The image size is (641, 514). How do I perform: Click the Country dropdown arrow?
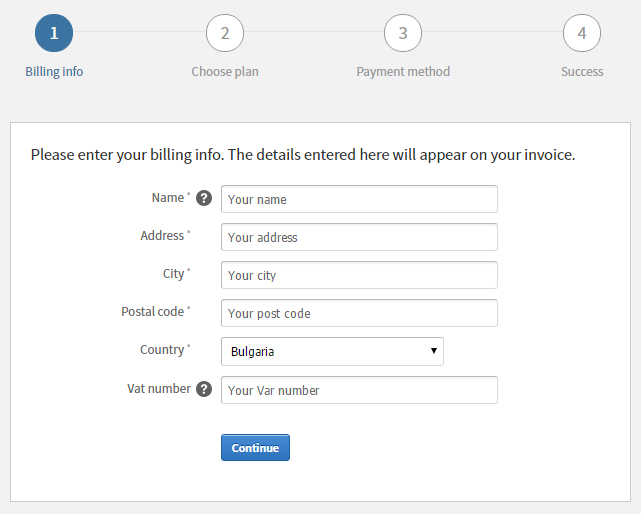(434, 350)
